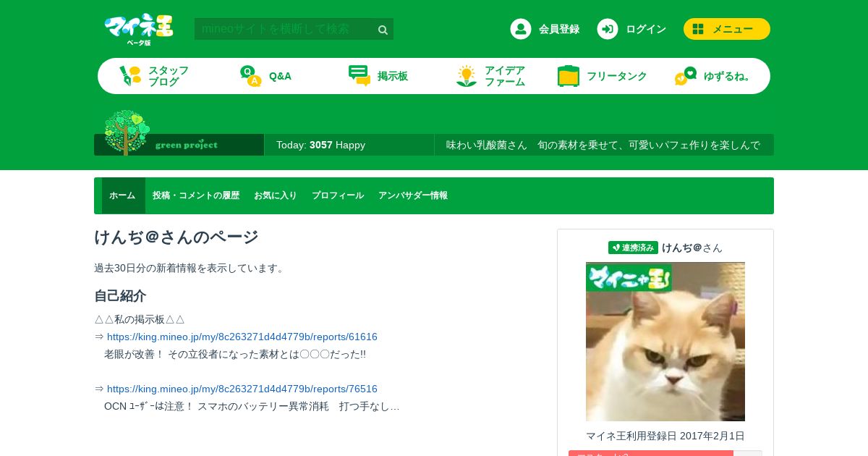Image resolution: width=868 pixels, height=456 pixels.
Task: Click the green project tree banner
Action: pos(179,134)
